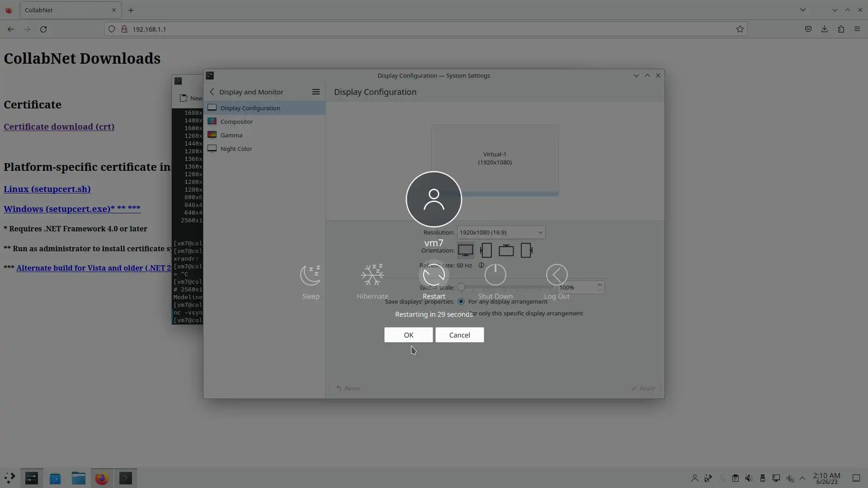Click the Global scale slider handle
The width and height of the screenshot is (868, 488).
(x=461, y=287)
